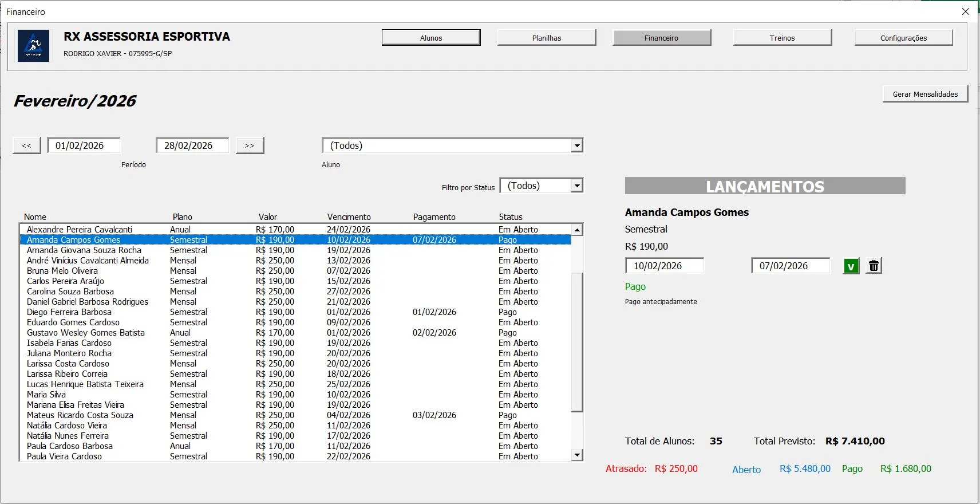980x504 pixels.
Task: Click the RX Assessoria Esportiva logo
Action: tap(33, 46)
